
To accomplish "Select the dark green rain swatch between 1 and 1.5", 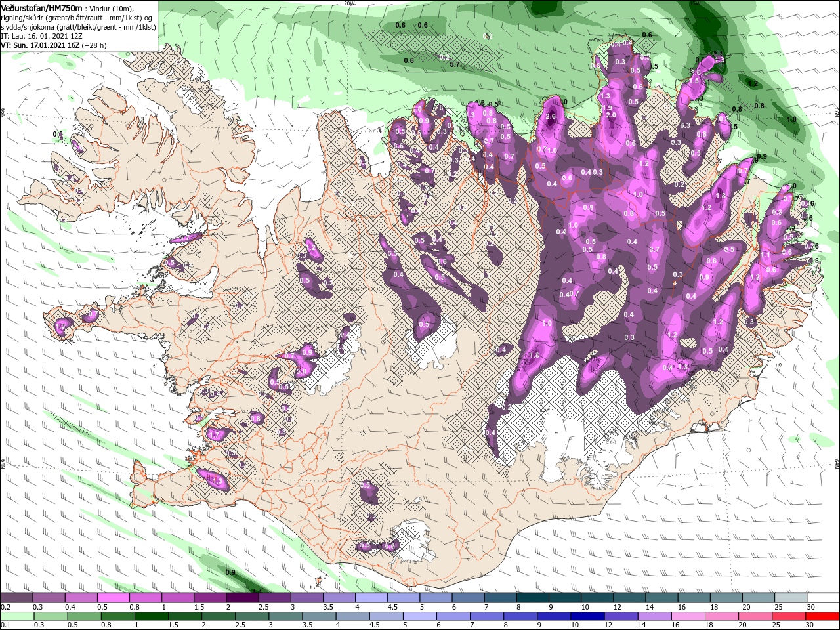I will 151,616.
